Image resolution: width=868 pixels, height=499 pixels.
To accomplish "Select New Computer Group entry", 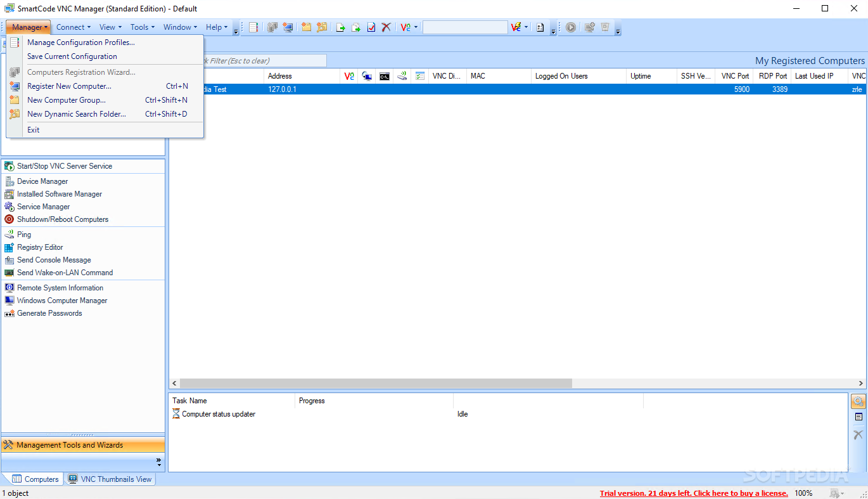I will coord(105,100).
